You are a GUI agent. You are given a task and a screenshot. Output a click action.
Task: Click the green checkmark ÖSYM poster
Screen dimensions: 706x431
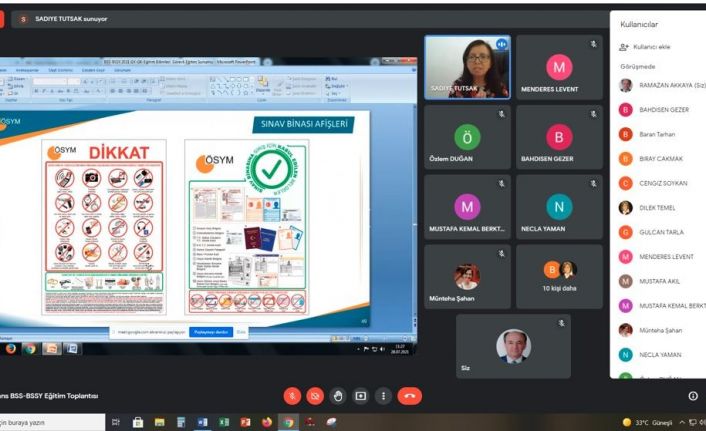247,227
